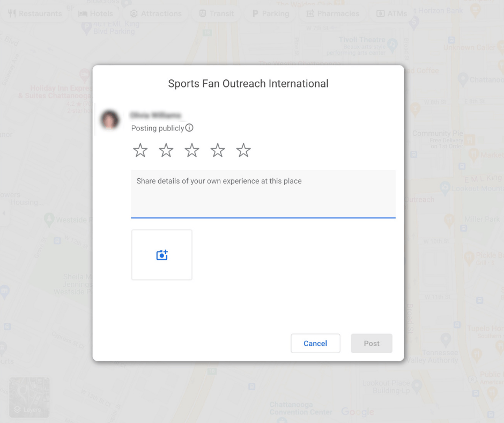The width and height of the screenshot is (504, 423).
Task: Rate one star in review dialog
Action: [140, 150]
